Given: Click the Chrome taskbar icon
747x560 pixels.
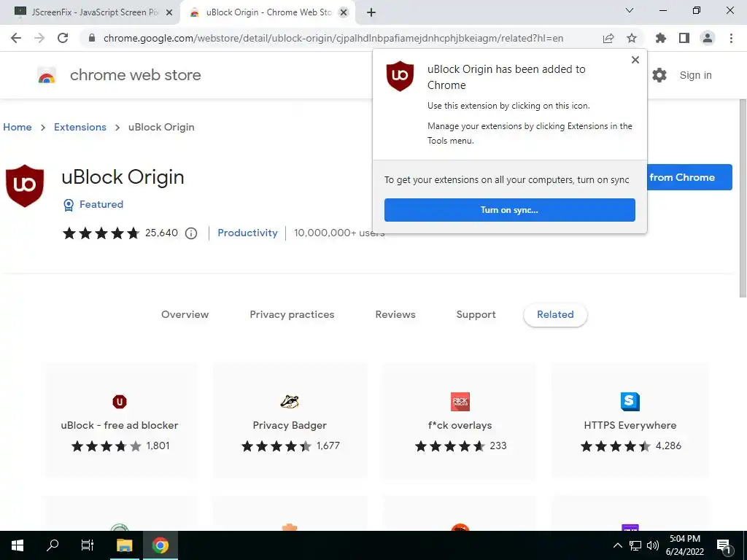Looking at the screenshot, I should tap(160, 545).
